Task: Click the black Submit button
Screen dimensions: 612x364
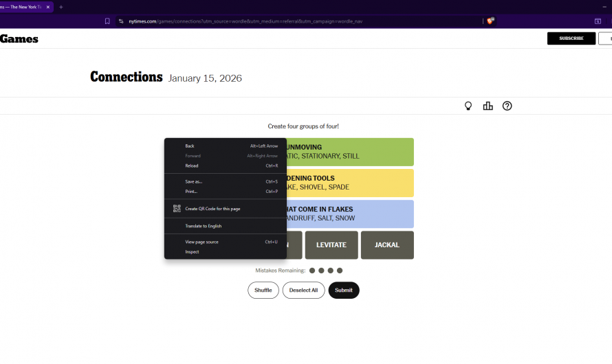Action: [x=344, y=291]
